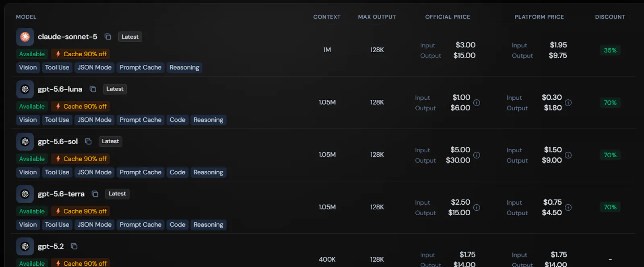Click the Available status on gpt-5.6-sol
Screen dimensions: 644x267
32,159
